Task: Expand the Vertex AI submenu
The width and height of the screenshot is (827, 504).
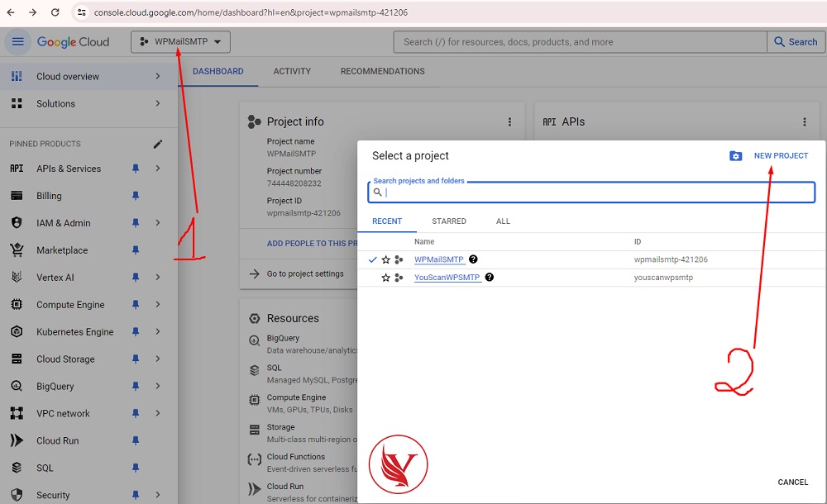Action: [158, 278]
